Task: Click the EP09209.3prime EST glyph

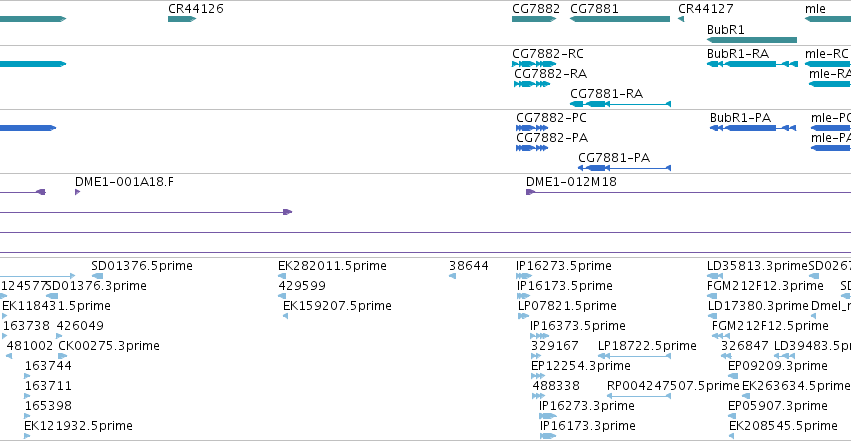Action: (x=733, y=376)
